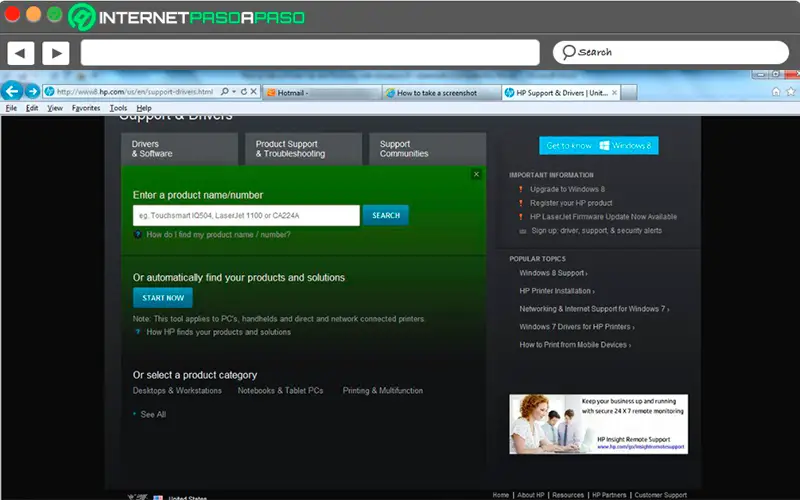800x500 pixels.
Task: Open address bar dropdown arrow
Action: click(234, 92)
